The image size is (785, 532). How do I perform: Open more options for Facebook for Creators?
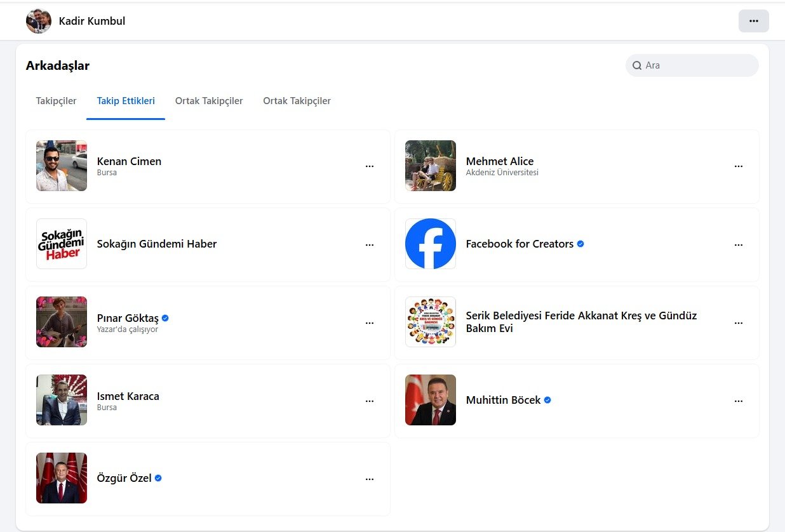(x=739, y=244)
